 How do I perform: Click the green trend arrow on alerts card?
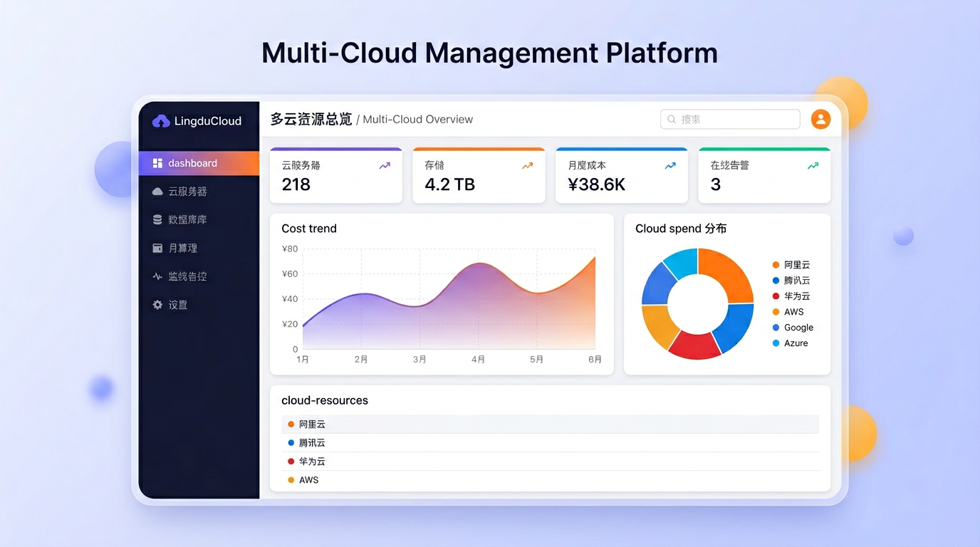(813, 166)
